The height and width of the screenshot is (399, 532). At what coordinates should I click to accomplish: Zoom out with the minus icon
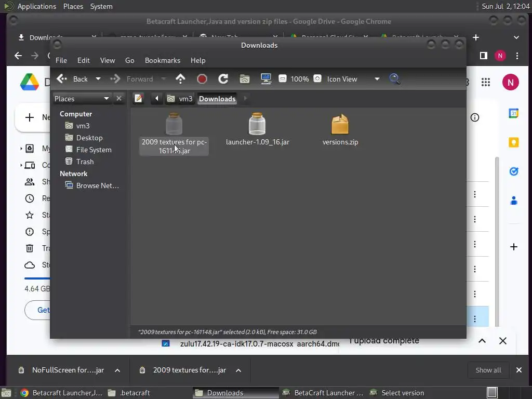click(x=282, y=79)
